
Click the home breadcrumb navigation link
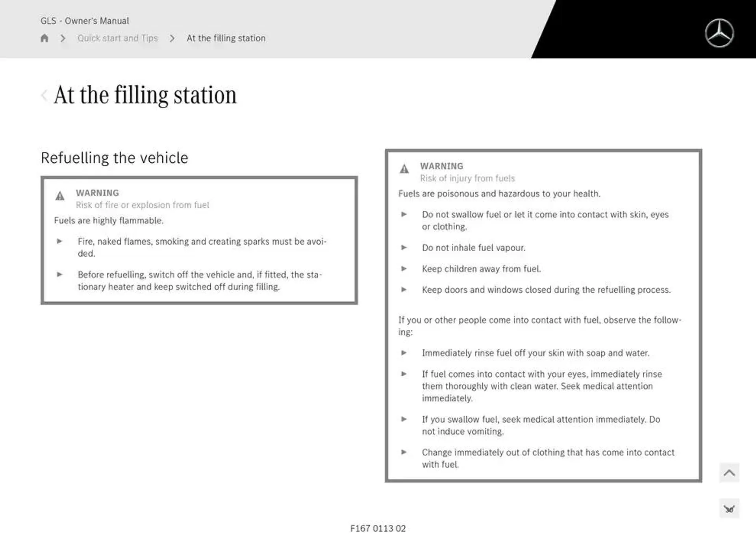(x=43, y=38)
